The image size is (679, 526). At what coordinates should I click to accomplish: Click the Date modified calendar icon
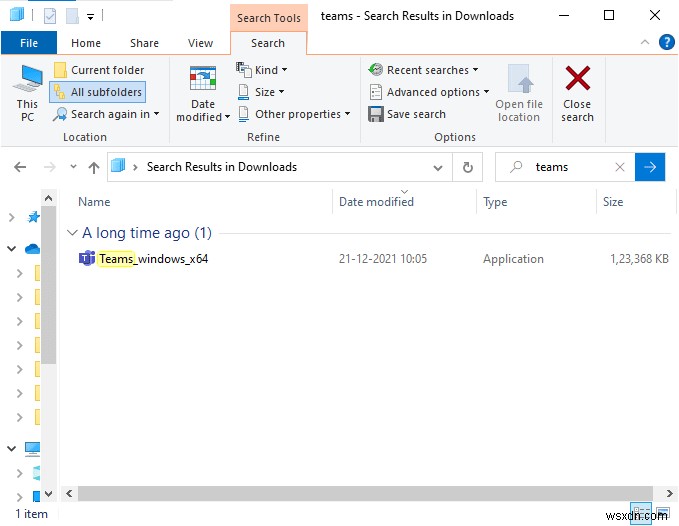click(203, 78)
